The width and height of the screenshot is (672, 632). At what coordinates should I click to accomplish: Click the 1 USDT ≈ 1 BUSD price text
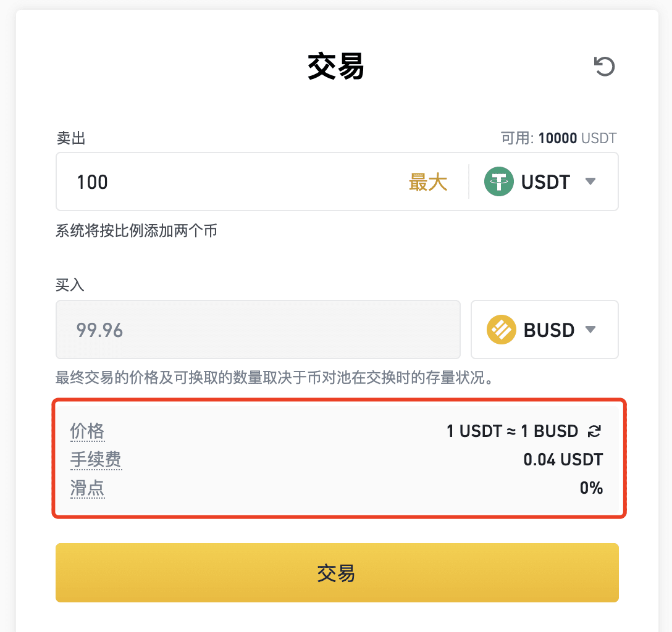coord(512,431)
